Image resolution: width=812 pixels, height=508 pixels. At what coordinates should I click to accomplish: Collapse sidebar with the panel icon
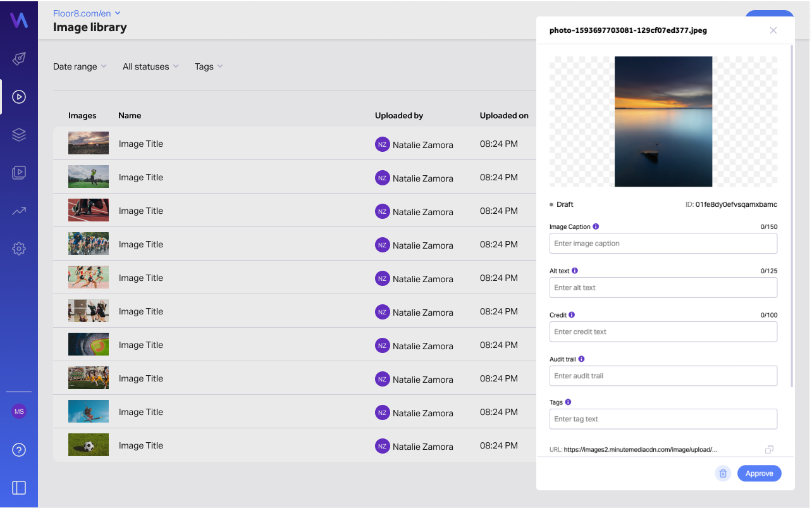click(19, 488)
